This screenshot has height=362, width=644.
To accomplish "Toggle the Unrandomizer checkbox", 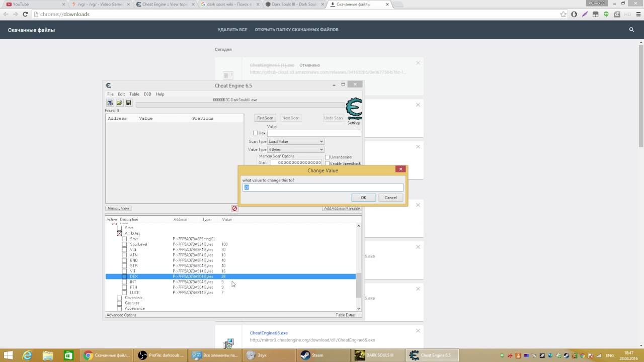I will 327,157.
